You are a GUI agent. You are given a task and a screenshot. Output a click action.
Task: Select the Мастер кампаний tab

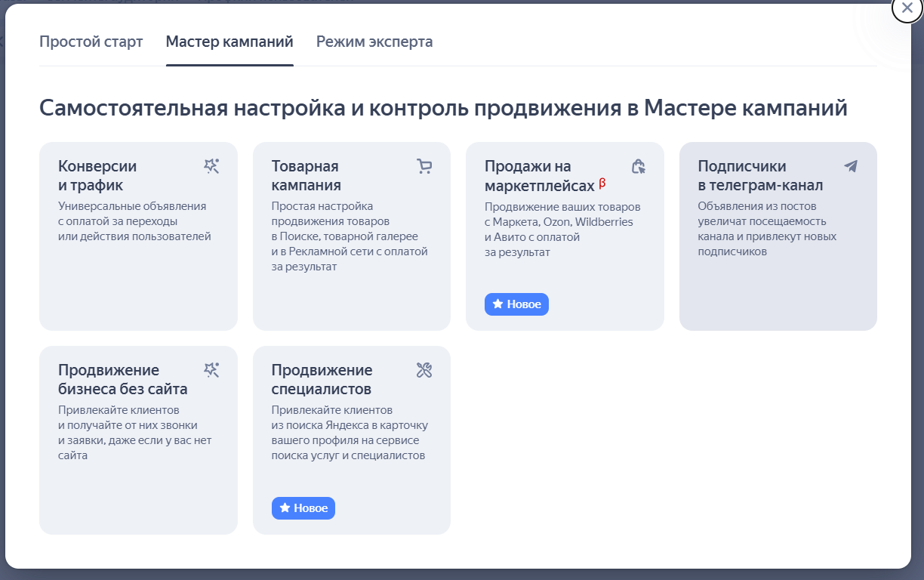coord(229,42)
